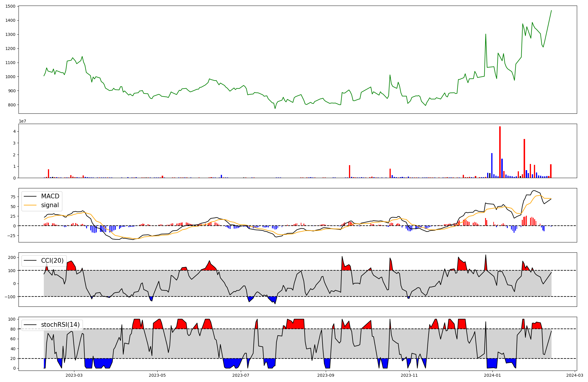Click the 1300 price axis label
Image resolution: width=588 pixels, height=382 pixels.
point(10,34)
